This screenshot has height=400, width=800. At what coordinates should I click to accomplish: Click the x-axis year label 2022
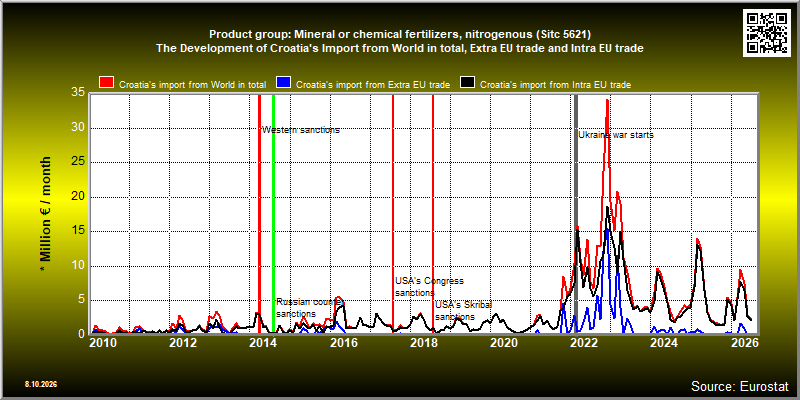point(583,343)
